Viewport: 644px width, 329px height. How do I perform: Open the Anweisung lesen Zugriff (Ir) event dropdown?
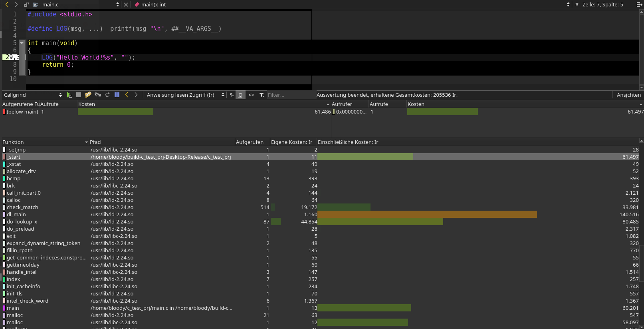185,95
